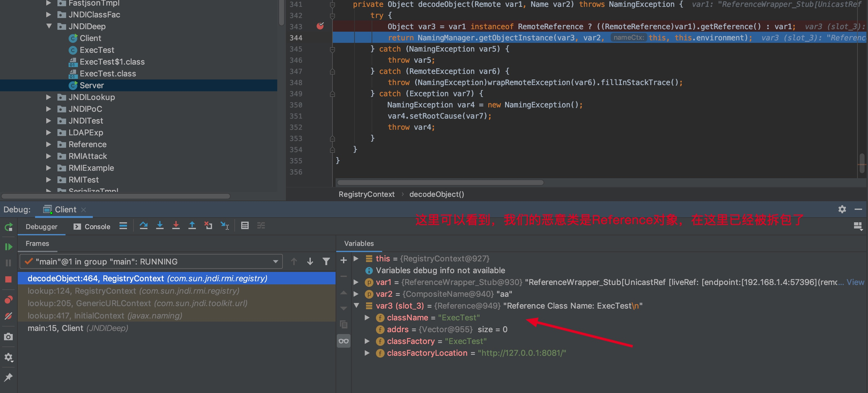This screenshot has width=868, height=393.
Task: Collapse the var3 (slot_3) variable node
Action: 356,305
